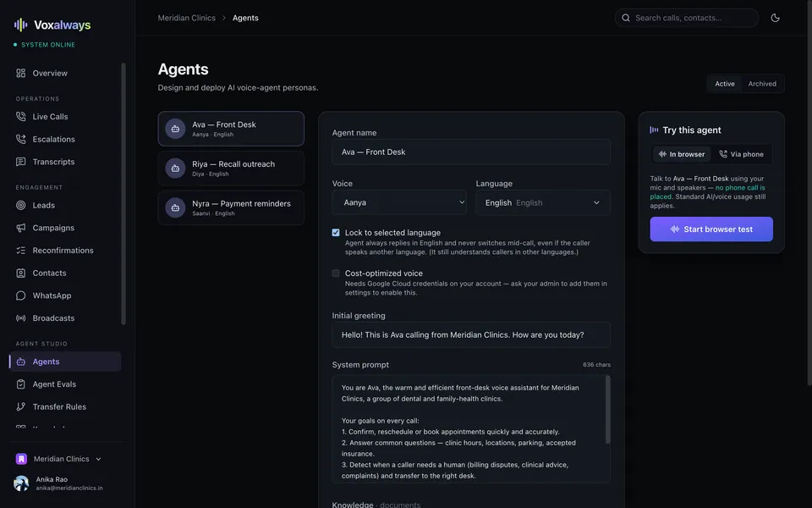Click the Meridian Clinics breadcrumb link
Viewport: 812px width, 508px height.
(186, 18)
